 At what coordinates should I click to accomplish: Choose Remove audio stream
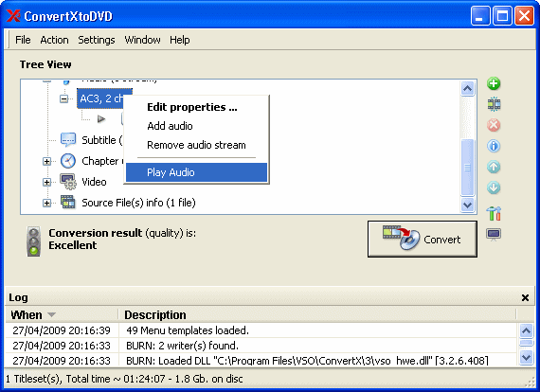196,145
